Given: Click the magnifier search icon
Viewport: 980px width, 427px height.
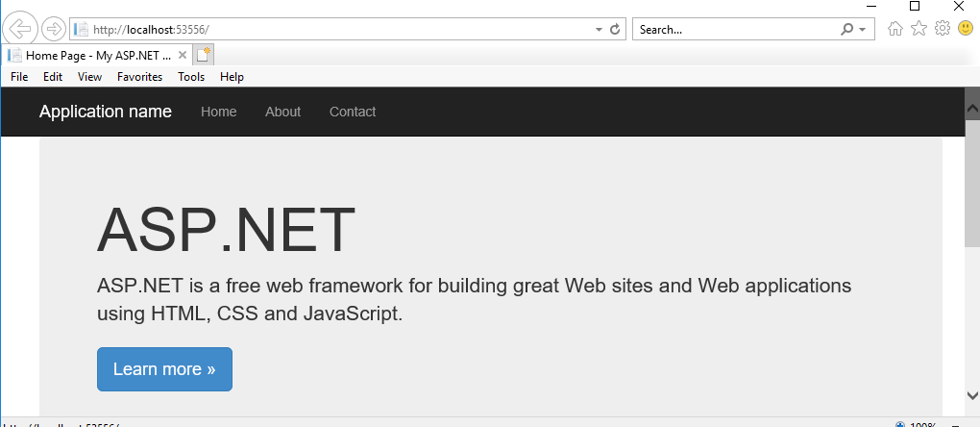Looking at the screenshot, I should coord(846,30).
